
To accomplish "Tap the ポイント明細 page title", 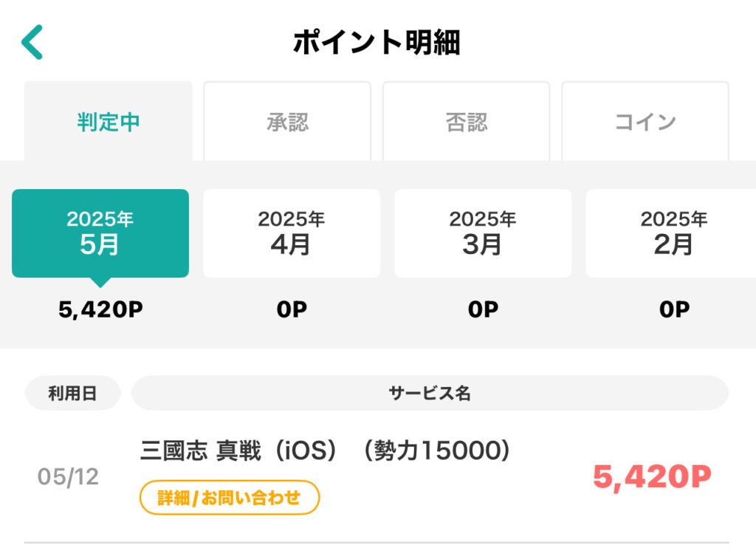I will [377, 42].
